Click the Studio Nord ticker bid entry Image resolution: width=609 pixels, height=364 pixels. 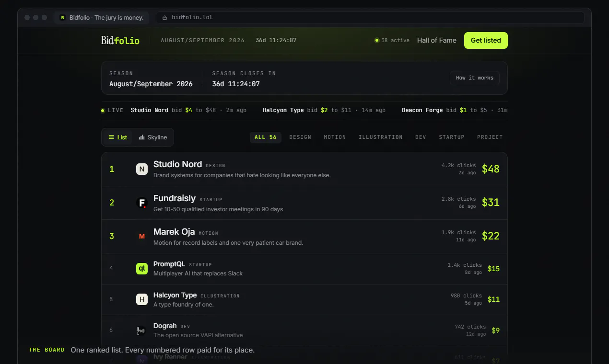188,111
